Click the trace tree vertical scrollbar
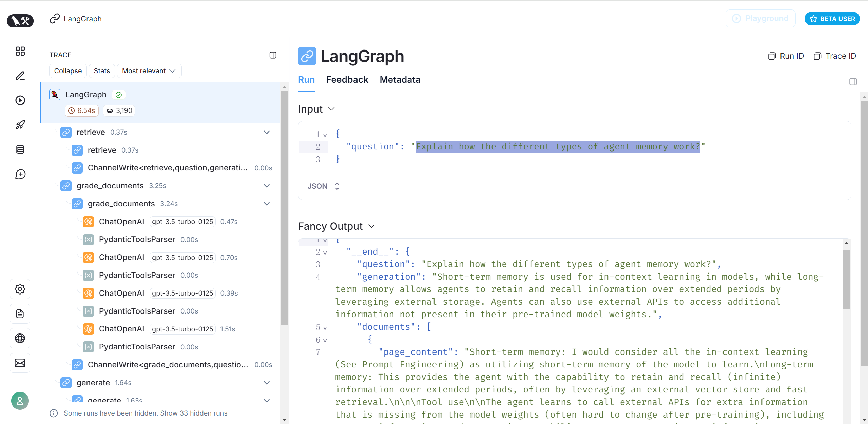 pyautogui.click(x=284, y=208)
